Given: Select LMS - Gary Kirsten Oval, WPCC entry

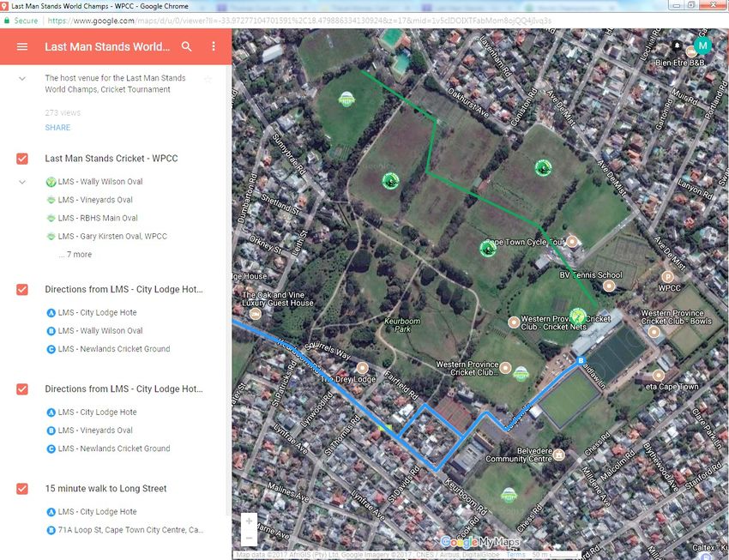Looking at the screenshot, I should [x=112, y=236].
